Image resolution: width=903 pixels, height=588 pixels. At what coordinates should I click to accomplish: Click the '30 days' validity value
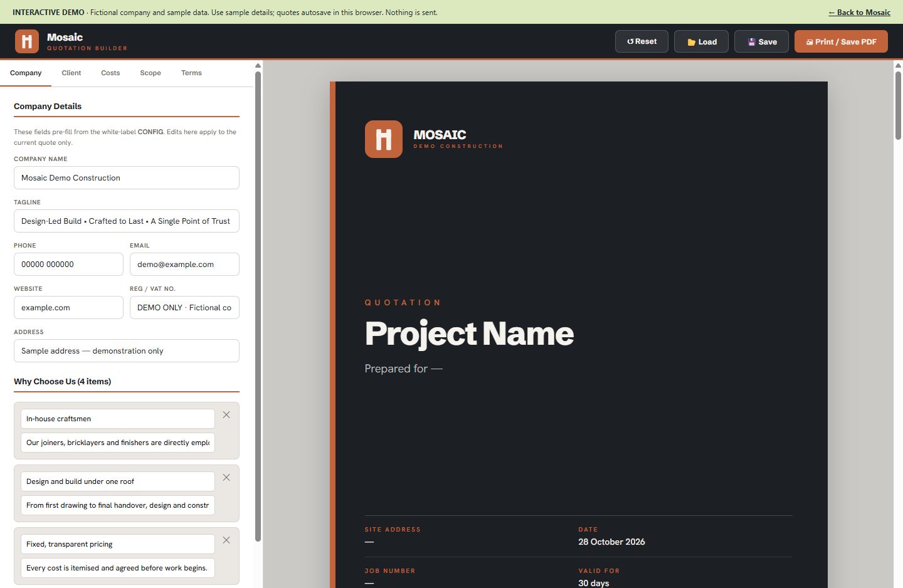[594, 583]
